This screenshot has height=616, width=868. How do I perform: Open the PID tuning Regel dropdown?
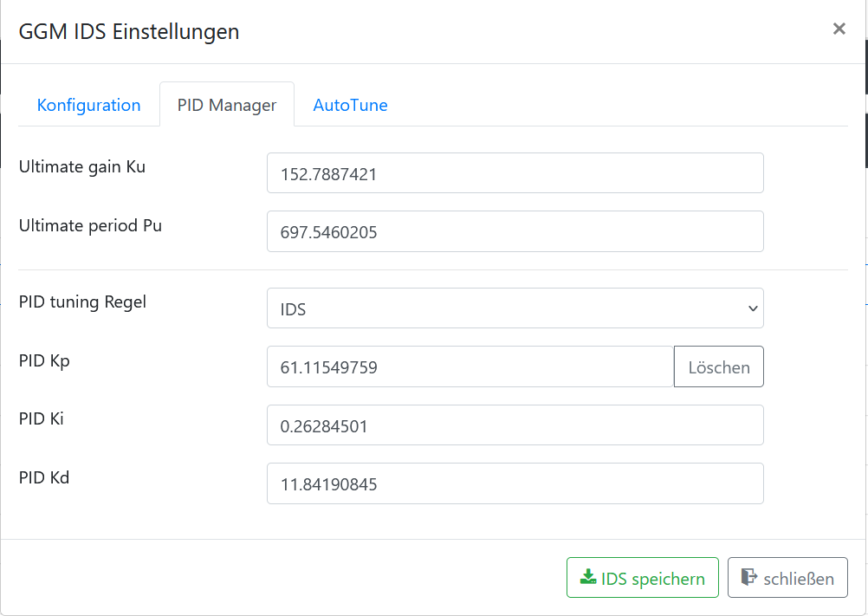515,308
